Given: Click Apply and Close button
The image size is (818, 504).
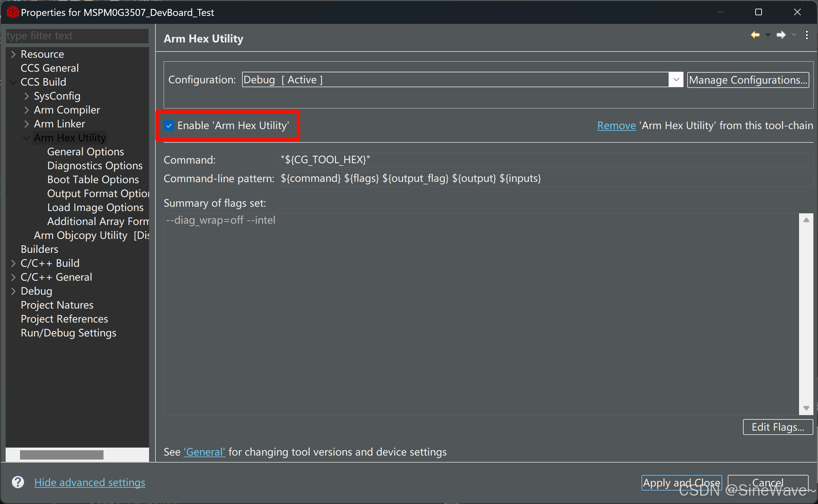Looking at the screenshot, I should [x=682, y=483].
